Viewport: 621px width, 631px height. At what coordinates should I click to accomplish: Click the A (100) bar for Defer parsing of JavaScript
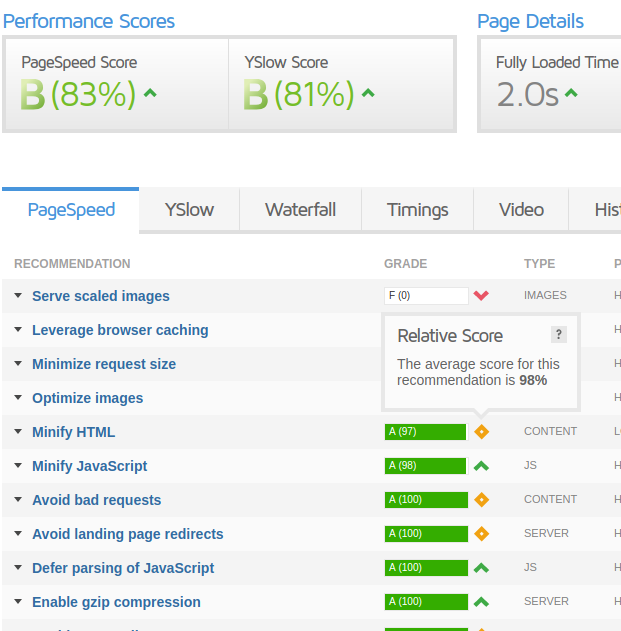pos(426,568)
